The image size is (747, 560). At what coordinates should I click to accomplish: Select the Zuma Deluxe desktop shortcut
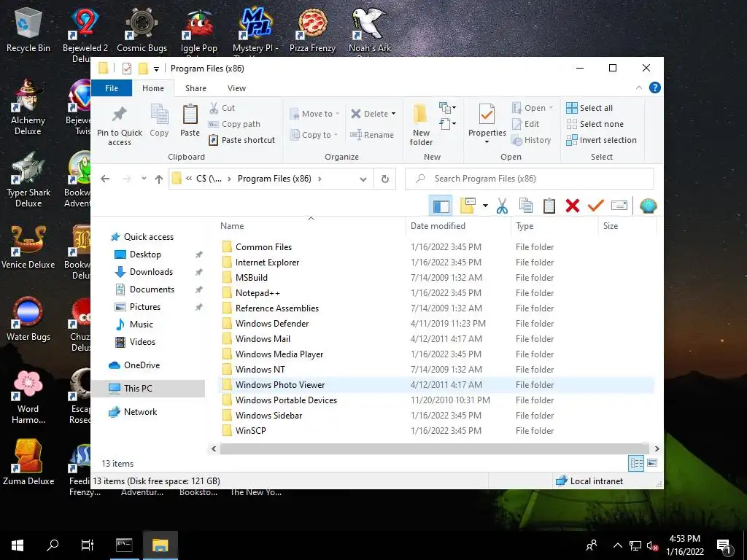pyautogui.click(x=28, y=462)
